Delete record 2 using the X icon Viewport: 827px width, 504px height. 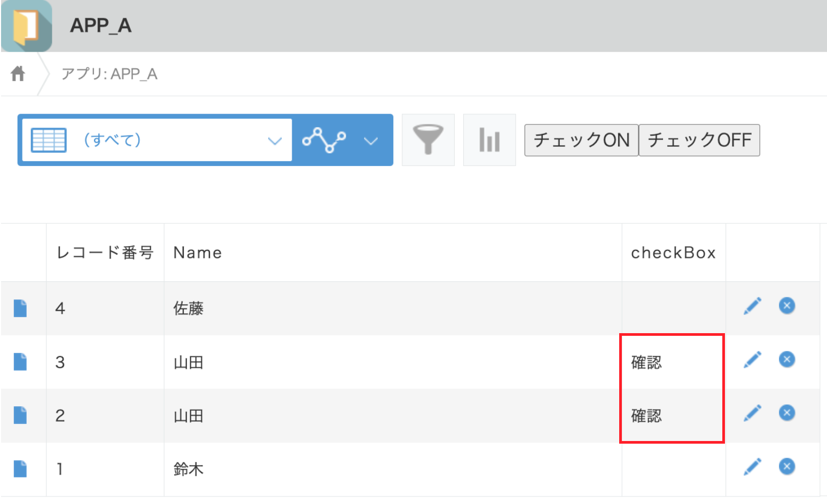pyautogui.click(x=786, y=413)
